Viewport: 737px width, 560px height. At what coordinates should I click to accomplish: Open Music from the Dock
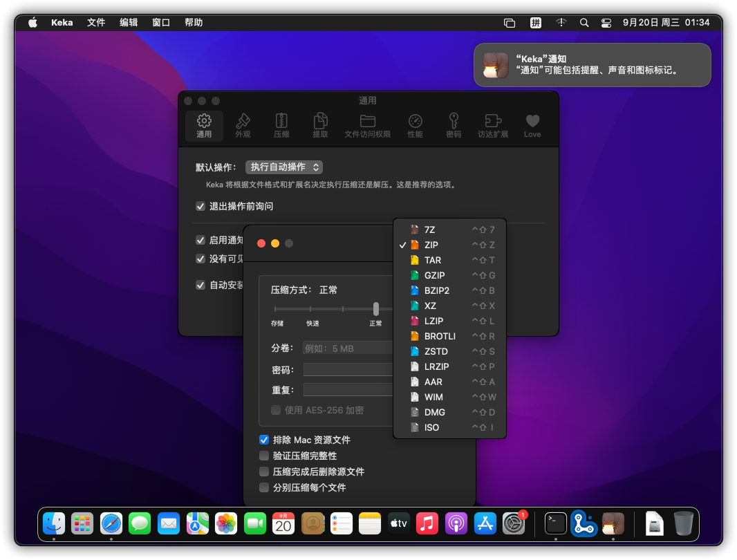pyautogui.click(x=427, y=523)
